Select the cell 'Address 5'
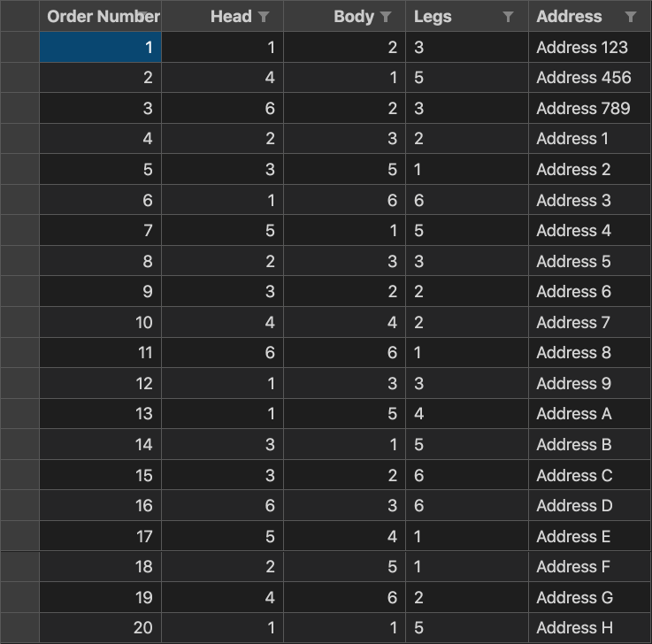Image resolution: width=652 pixels, height=644 pixels. coord(589,261)
